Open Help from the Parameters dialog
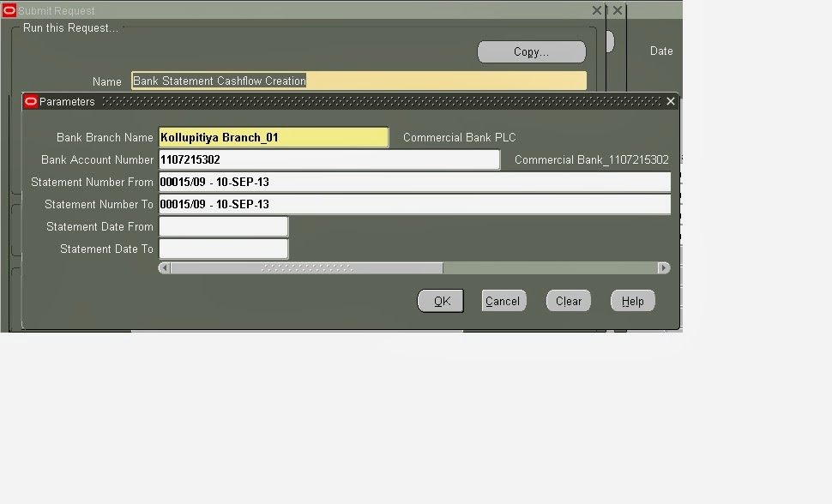The width and height of the screenshot is (832, 504). [x=632, y=300]
